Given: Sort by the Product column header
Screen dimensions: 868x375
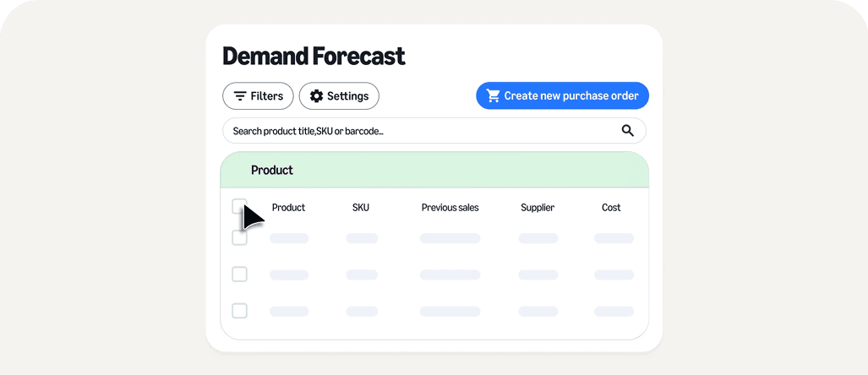Looking at the screenshot, I should click(288, 208).
